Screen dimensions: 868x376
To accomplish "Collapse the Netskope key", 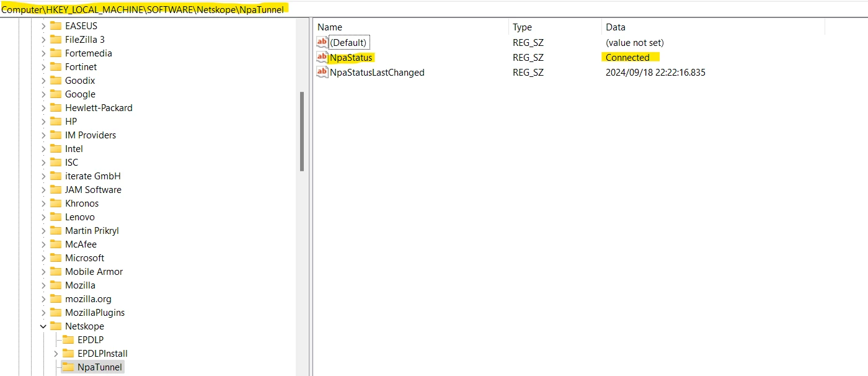I will [x=43, y=326].
